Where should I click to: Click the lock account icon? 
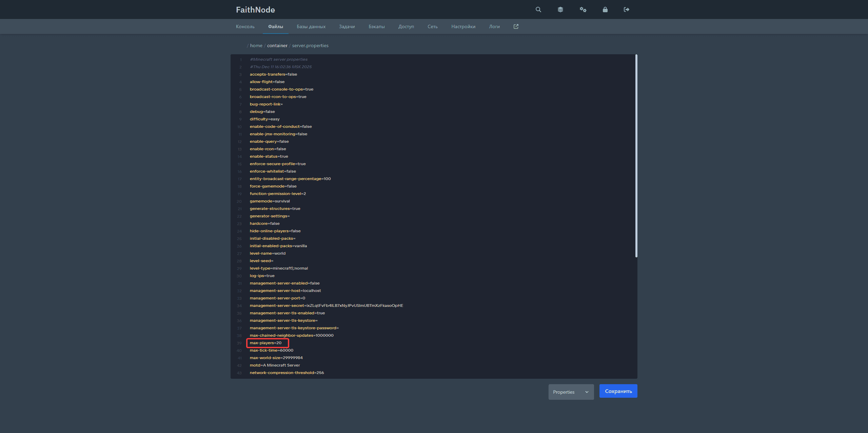(x=605, y=9)
